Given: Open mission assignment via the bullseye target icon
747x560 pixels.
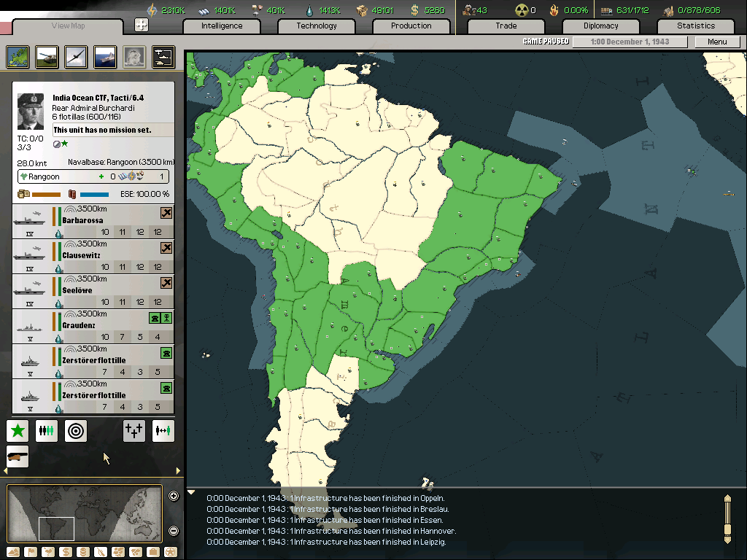Looking at the screenshot, I should pyautogui.click(x=75, y=431).
